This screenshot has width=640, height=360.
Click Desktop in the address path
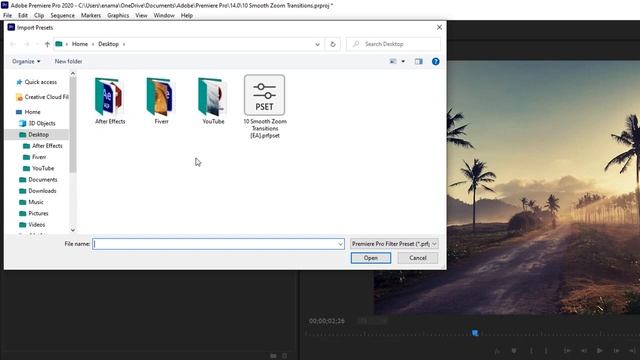[x=108, y=44]
